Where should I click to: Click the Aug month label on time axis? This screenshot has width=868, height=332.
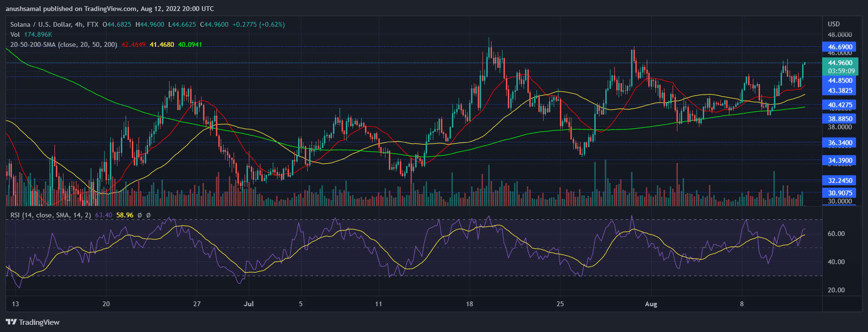tap(651, 304)
